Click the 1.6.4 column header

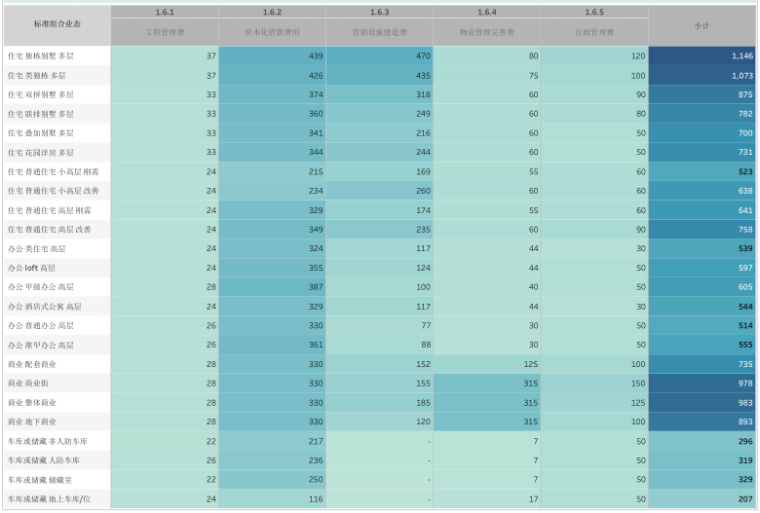486,12
